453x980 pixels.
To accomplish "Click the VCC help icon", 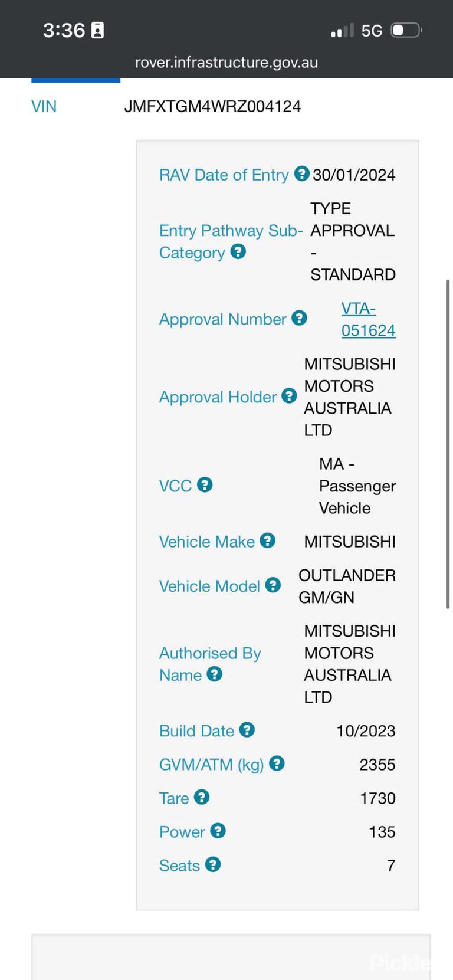I will point(205,485).
